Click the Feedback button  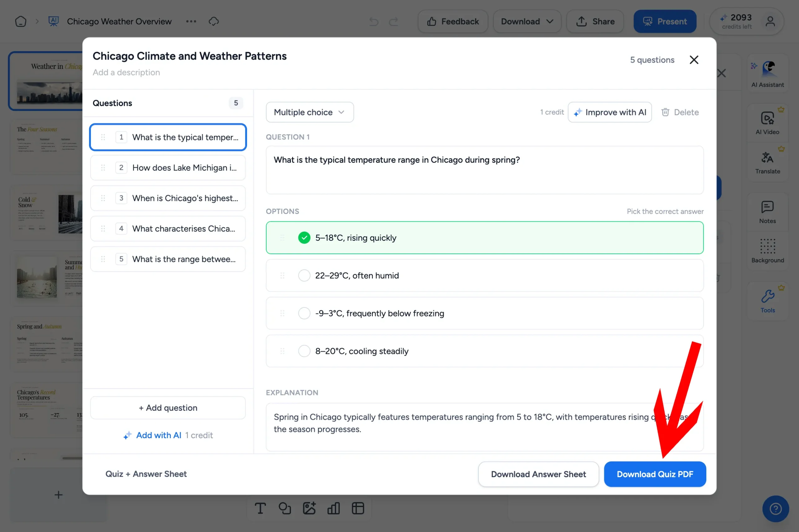click(453, 22)
